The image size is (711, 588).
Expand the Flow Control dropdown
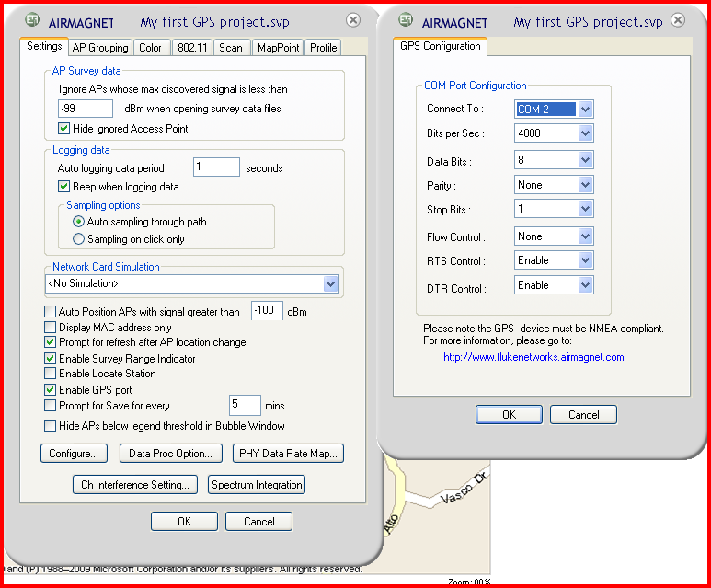(x=585, y=236)
